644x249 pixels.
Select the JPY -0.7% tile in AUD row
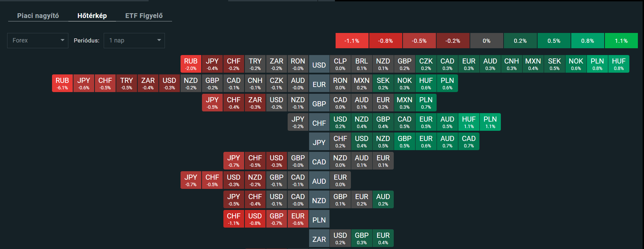pyautogui.click(x=191, y=180)
